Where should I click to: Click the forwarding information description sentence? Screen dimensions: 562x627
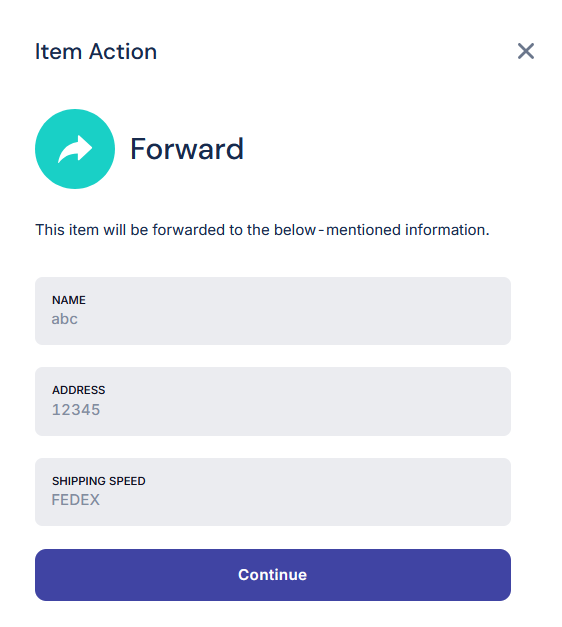pos(262,230)
